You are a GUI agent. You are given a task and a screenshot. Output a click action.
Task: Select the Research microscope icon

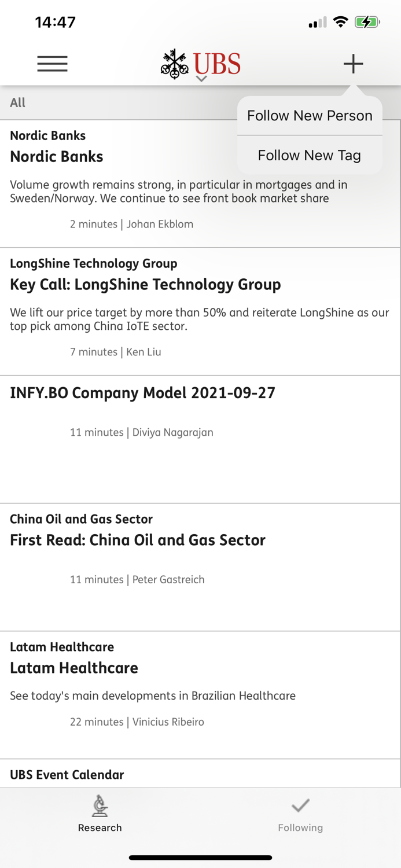[99, 806]
